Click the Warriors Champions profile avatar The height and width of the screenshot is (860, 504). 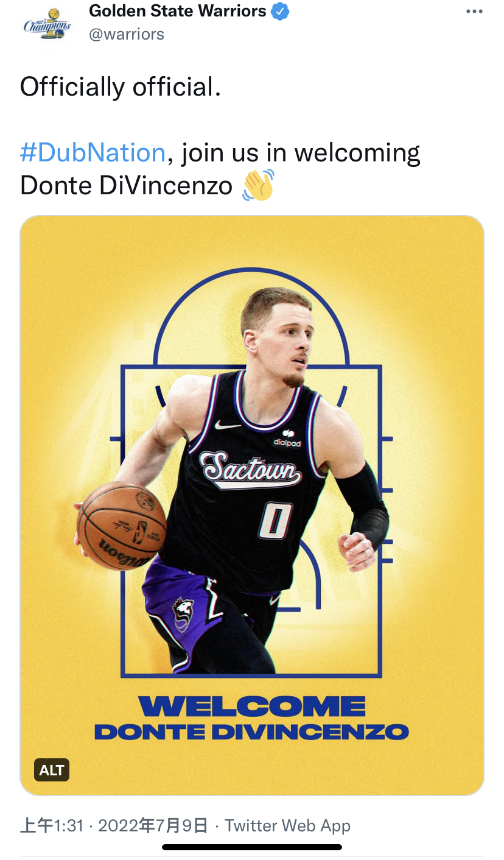point(46,24)
